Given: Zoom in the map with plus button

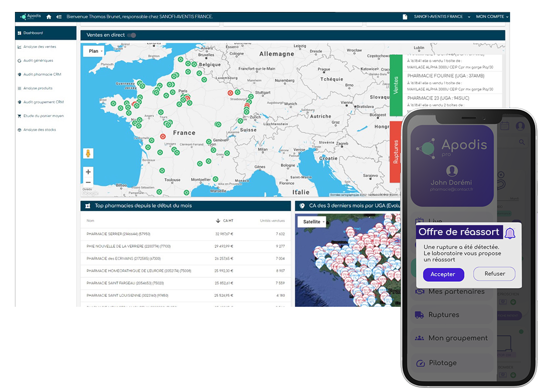Looking at the screenshot, I should (88, 172).
